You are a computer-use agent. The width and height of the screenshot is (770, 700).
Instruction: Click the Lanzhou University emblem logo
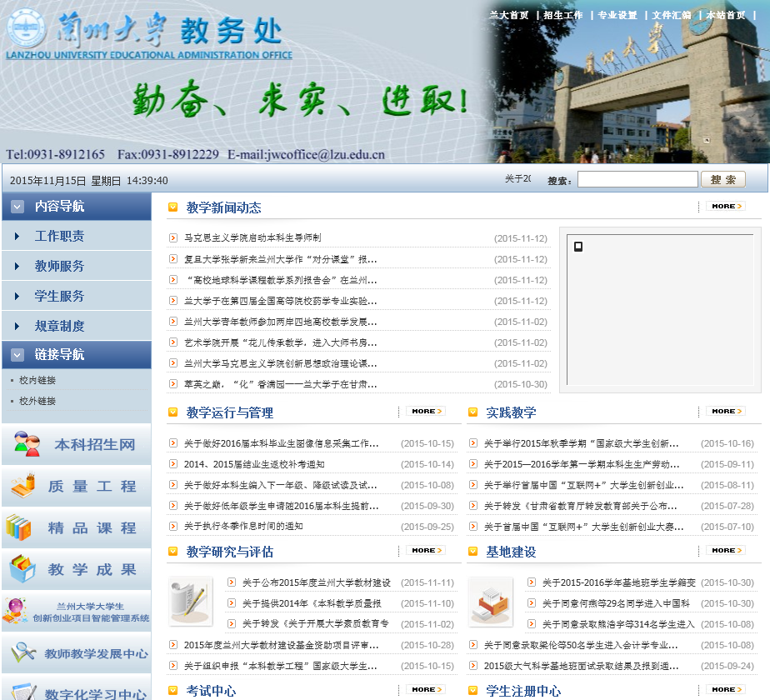[x=26, y=28]
